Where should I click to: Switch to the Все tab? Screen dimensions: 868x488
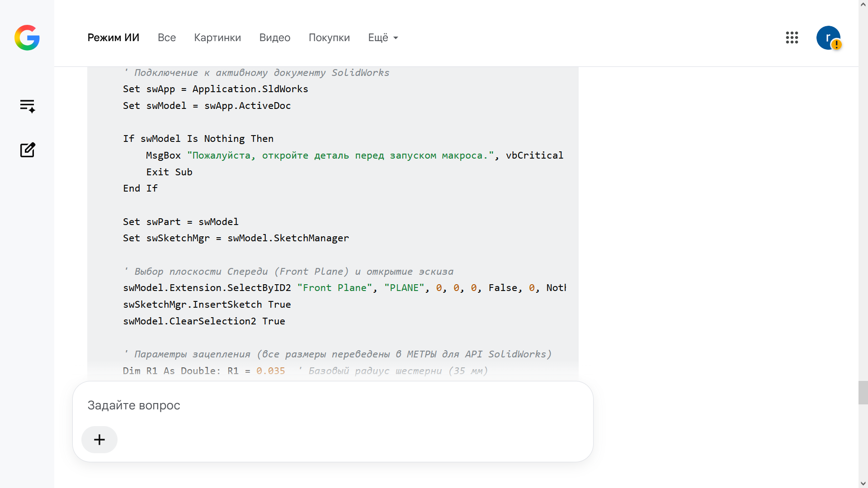pos(167,38)
